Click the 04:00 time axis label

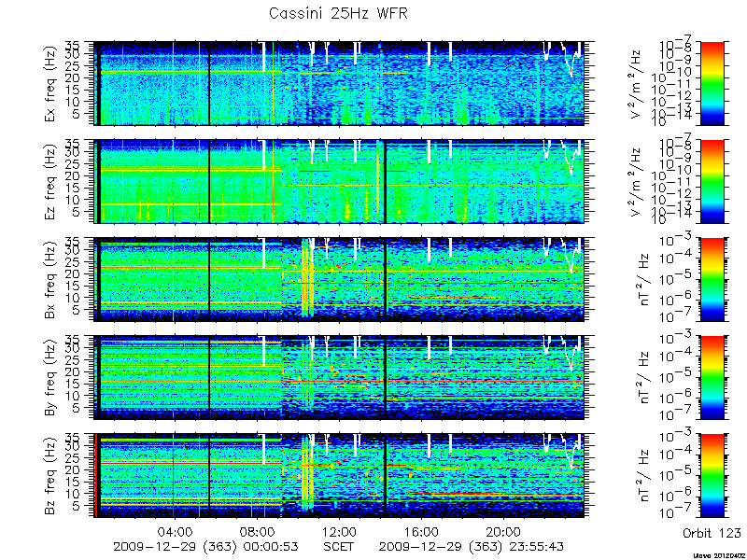[x=176, y=531]
